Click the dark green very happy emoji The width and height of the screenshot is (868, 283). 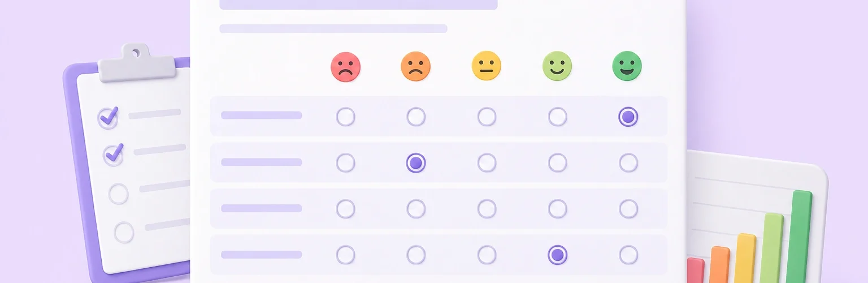pos(627,66)
